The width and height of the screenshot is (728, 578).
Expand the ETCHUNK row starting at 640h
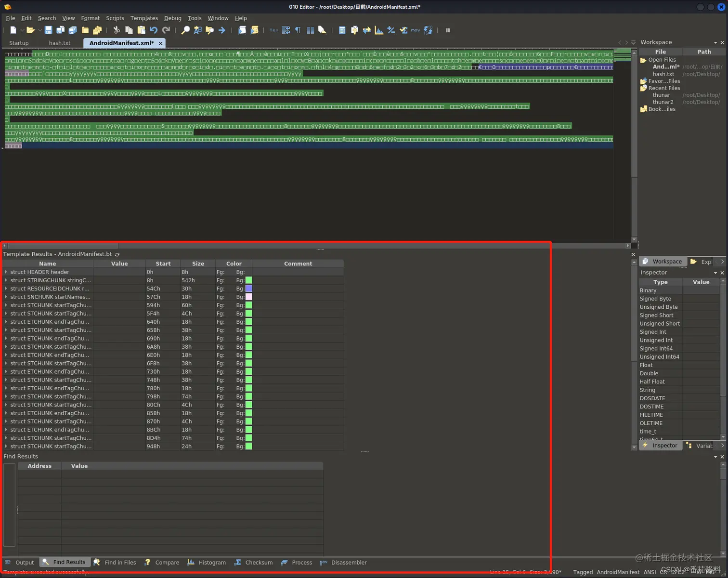click(x=6, y=322)
